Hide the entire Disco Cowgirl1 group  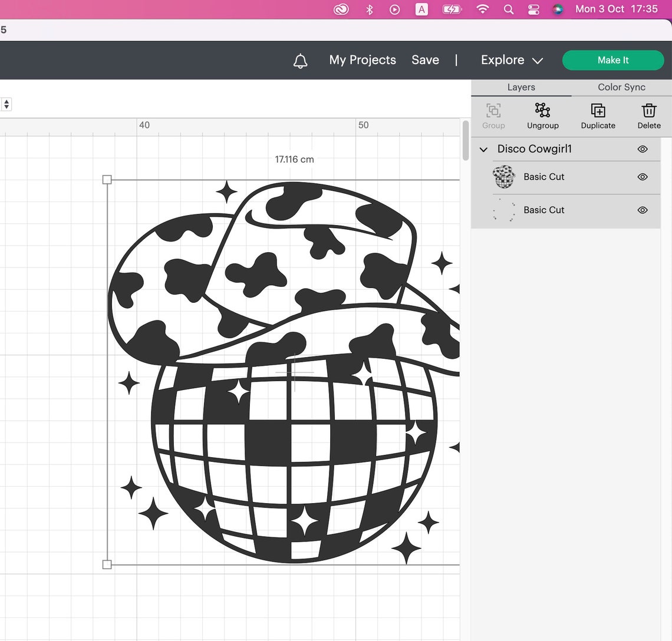click(643, 149)
